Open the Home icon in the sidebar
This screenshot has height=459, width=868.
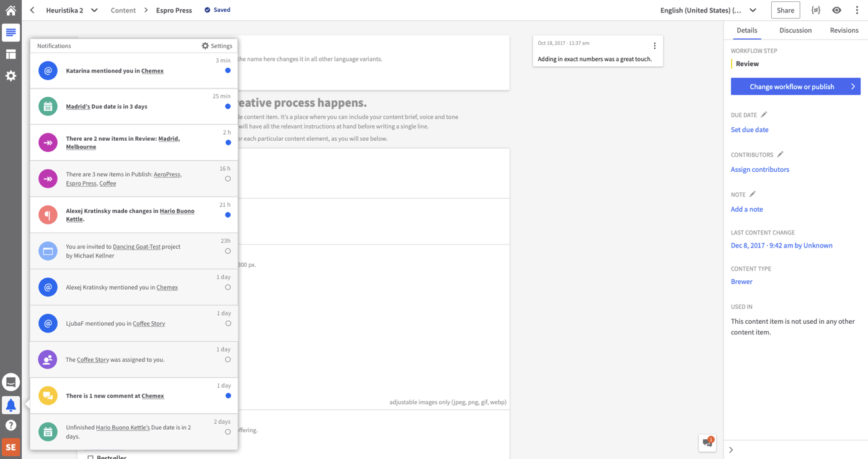coord(11,10)
